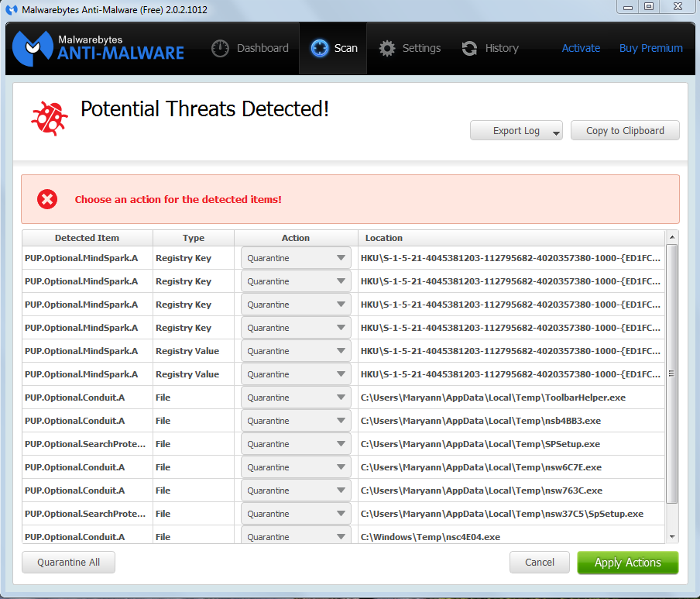This screenshot has width=700, height=599.
Task: Open action dropdown for third MindSpark Registry Key row
Action: [296, 305]
